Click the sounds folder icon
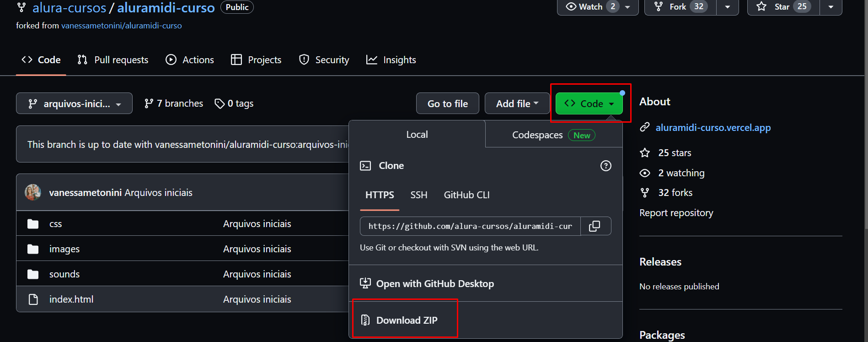The image size is (868, 342). tap(33, 274)
